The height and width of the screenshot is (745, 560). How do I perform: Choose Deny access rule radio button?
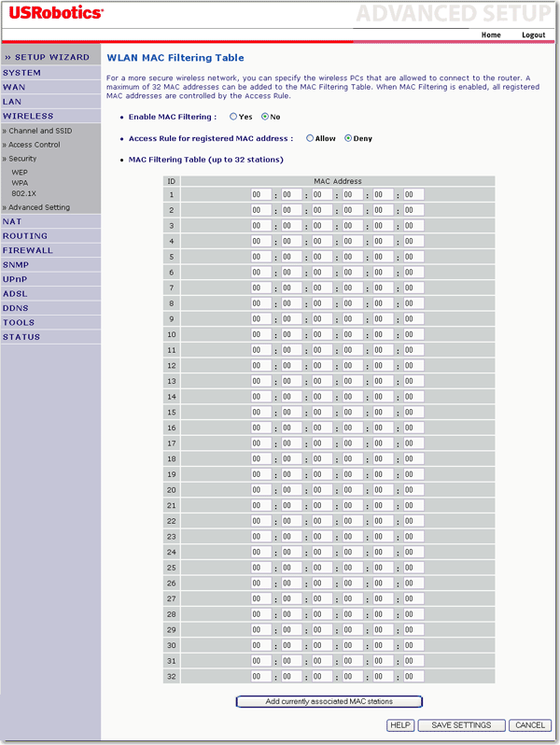click(348, 138)
